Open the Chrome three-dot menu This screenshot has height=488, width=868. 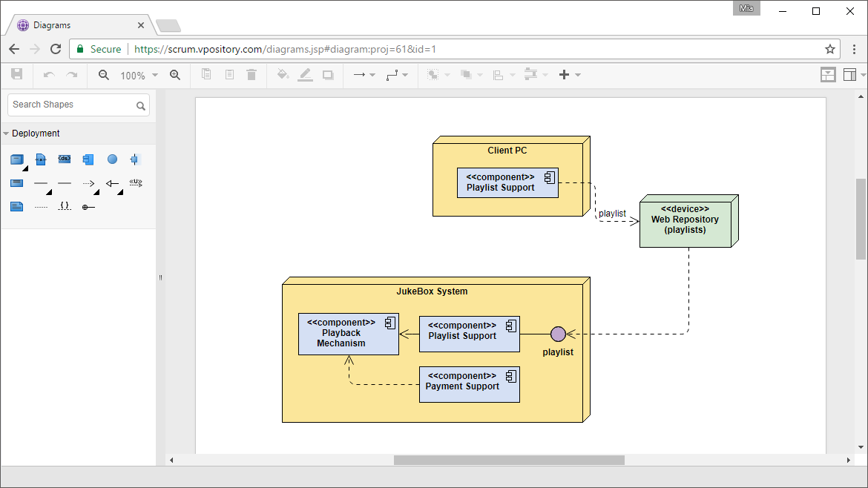click(x=854, y=49)
